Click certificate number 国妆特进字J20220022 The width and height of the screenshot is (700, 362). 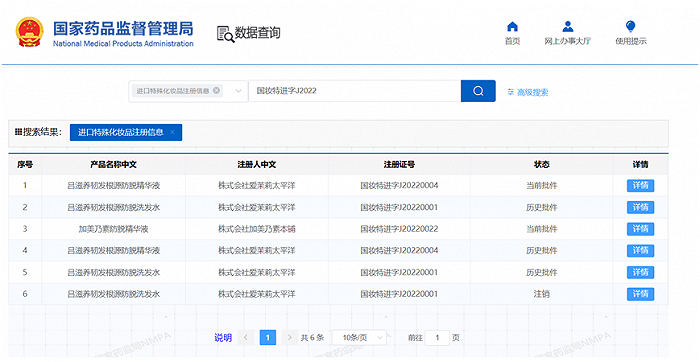pos(399,229)
